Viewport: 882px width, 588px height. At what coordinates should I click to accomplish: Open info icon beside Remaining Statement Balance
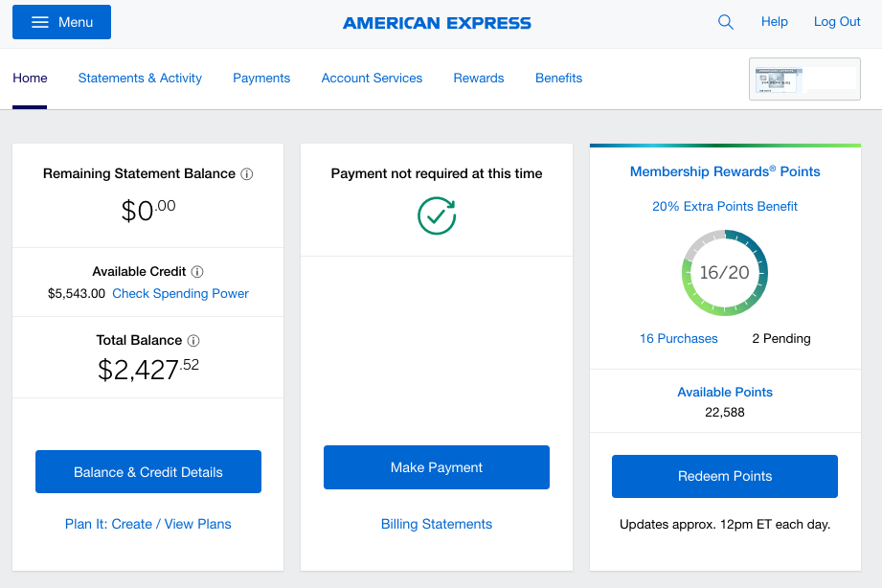pyautogui.click(x=246, y=174)
